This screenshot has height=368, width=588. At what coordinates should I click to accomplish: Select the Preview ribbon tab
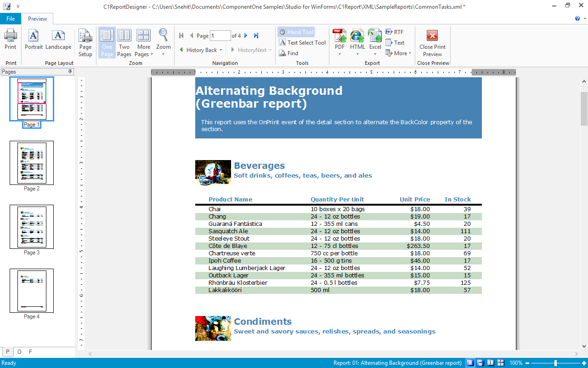click(38, 19)
